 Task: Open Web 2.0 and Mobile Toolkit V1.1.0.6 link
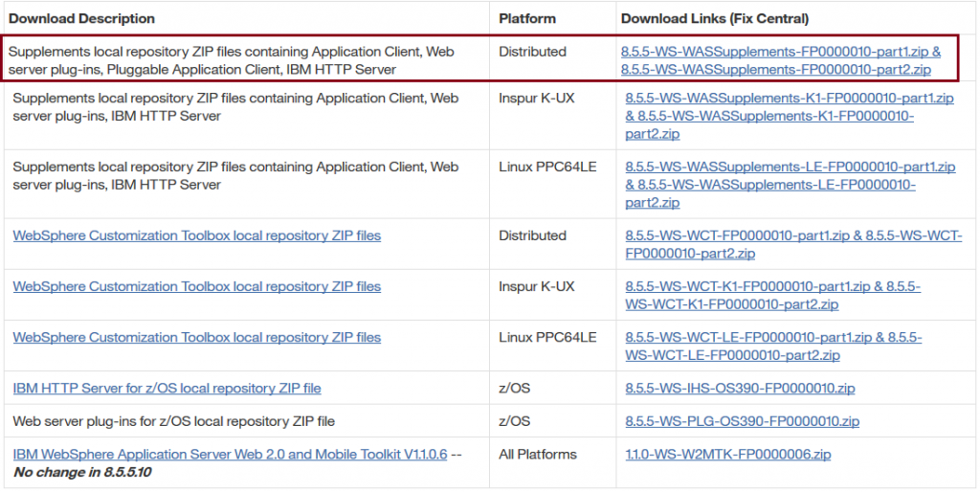coord(230,454)
